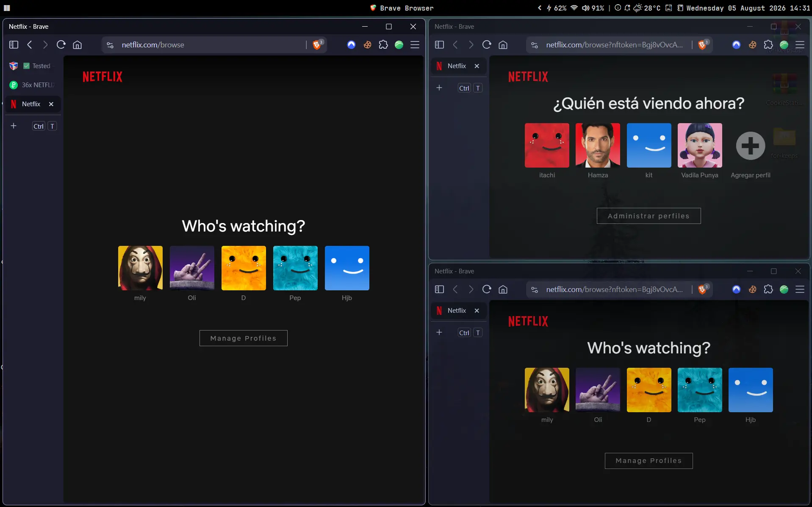Toggle the sidebar panel in the top-right window

pos(440,45)
